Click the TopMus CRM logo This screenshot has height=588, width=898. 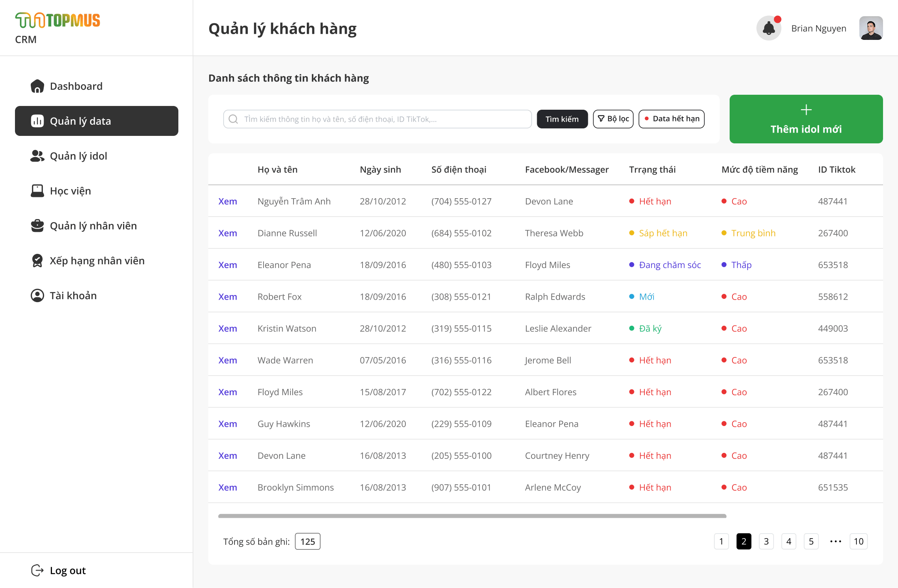pyautogui.click(x=58, y=21)
